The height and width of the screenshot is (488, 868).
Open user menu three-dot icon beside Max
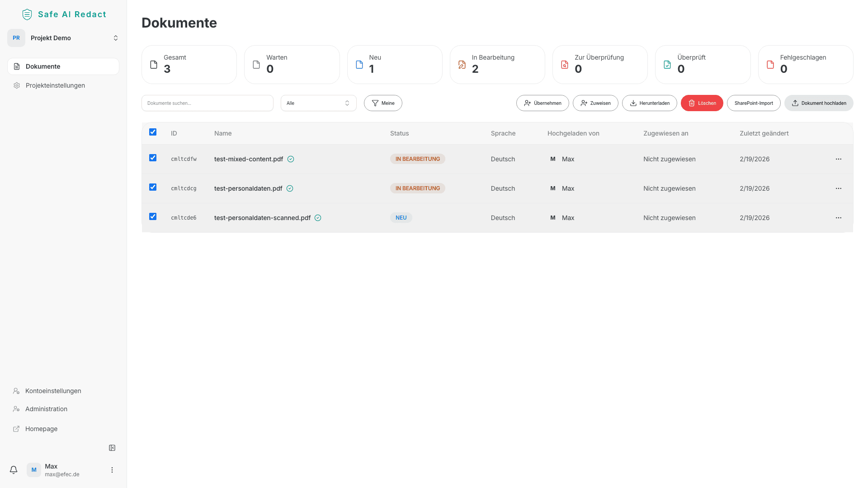pos(112,470)
